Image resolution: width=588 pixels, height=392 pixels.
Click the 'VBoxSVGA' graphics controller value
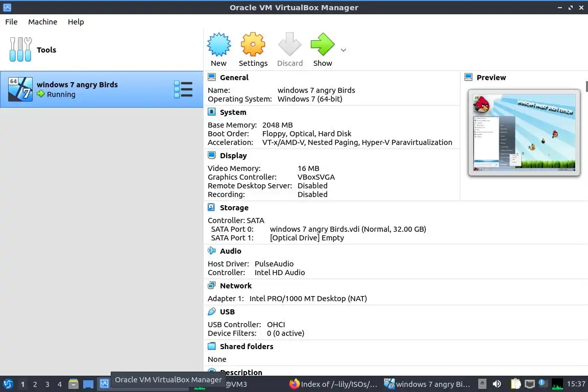click(316, 177)
